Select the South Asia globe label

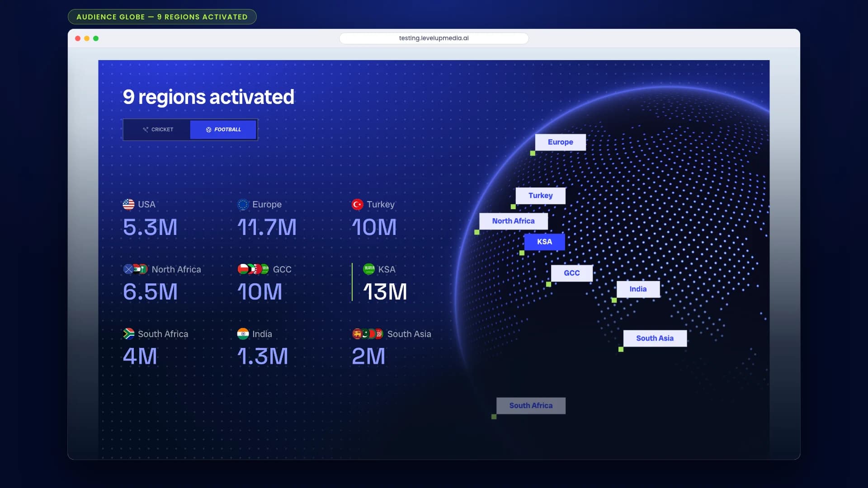(x=655, y=338)
